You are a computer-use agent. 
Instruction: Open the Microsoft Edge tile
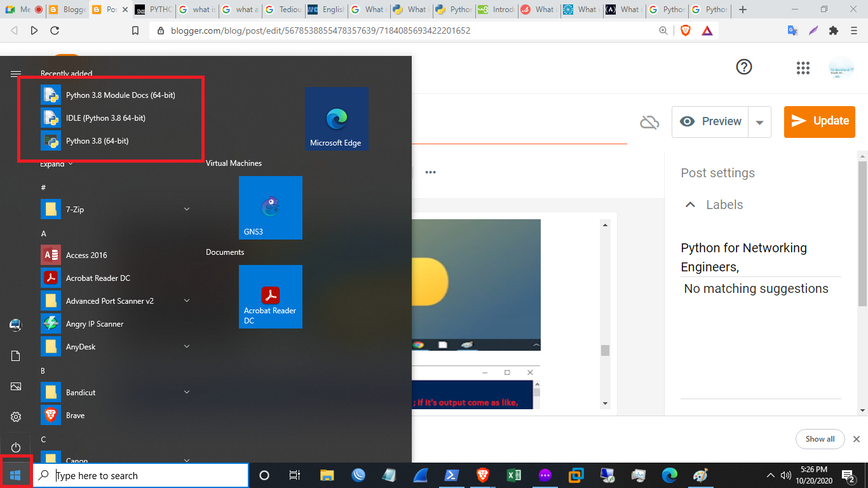pos(337,119)
